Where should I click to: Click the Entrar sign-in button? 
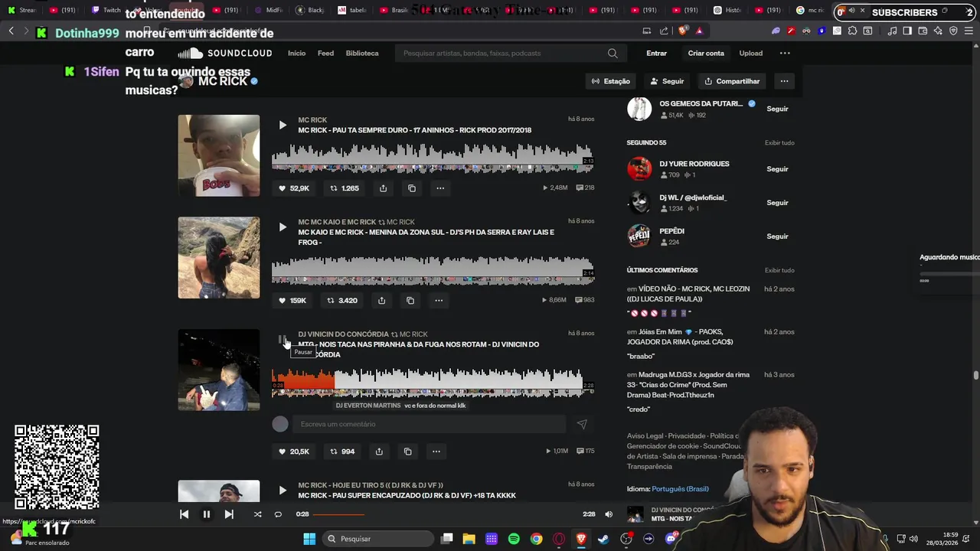[x=656, y=53]
